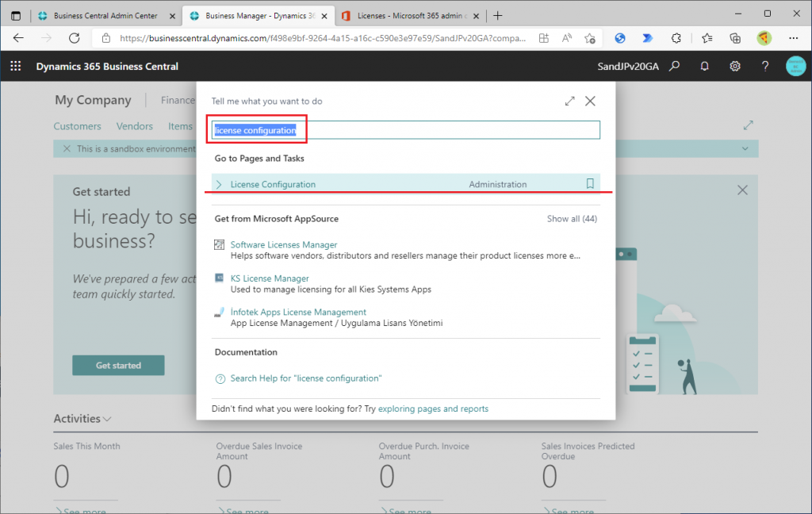The width and height of the screenshot is (812, 514).
Task: Toggle Read aloud icon in address bar
Action: coord(566,38)
